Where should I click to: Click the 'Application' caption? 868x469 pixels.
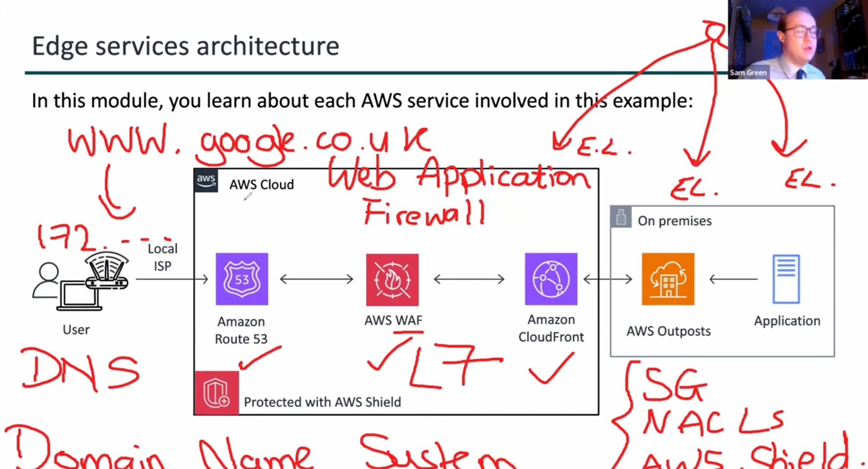pos(787,321)
